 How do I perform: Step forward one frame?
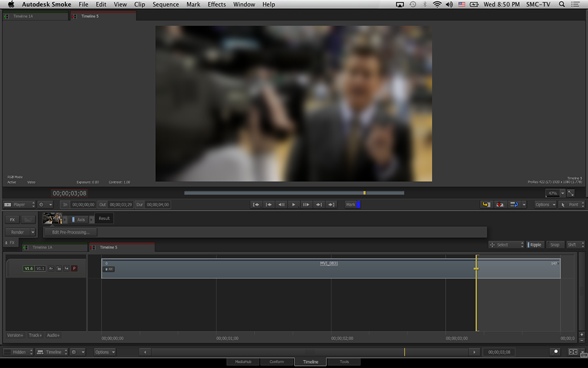pos(306,204)
